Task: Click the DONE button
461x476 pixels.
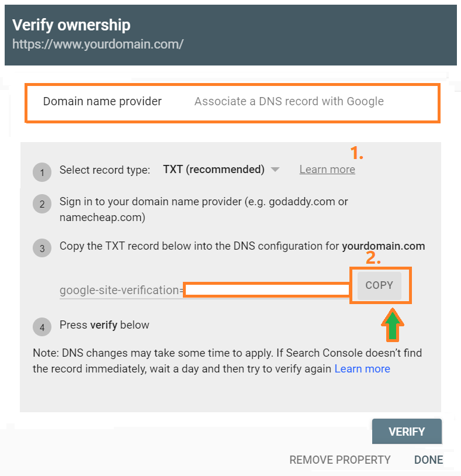Action: click(x=428, y=460)
